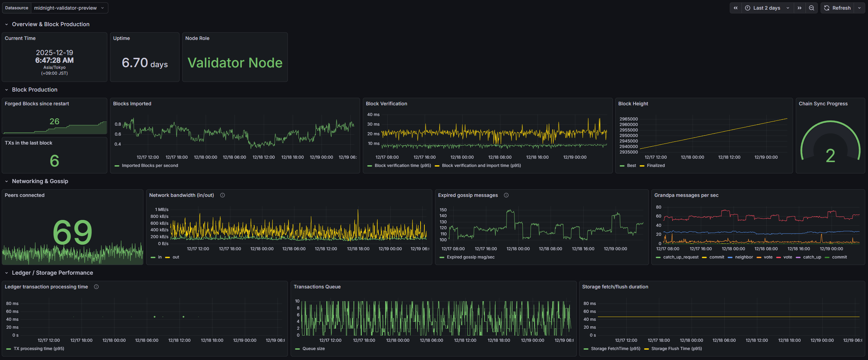The height and width of the screenshot is (360, 868).
Task: Open the info tooltip on Network bandwidth panel
Action: pos(223,195)
